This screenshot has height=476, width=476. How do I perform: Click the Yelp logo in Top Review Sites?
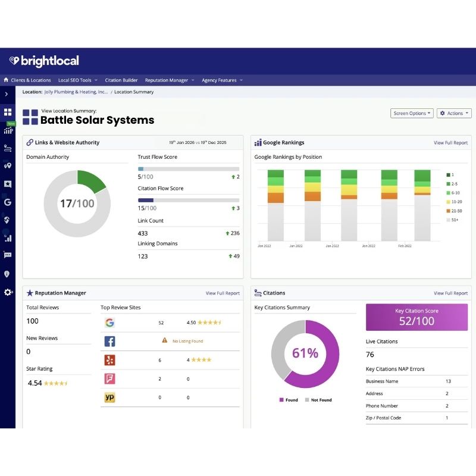pos(109,360)
